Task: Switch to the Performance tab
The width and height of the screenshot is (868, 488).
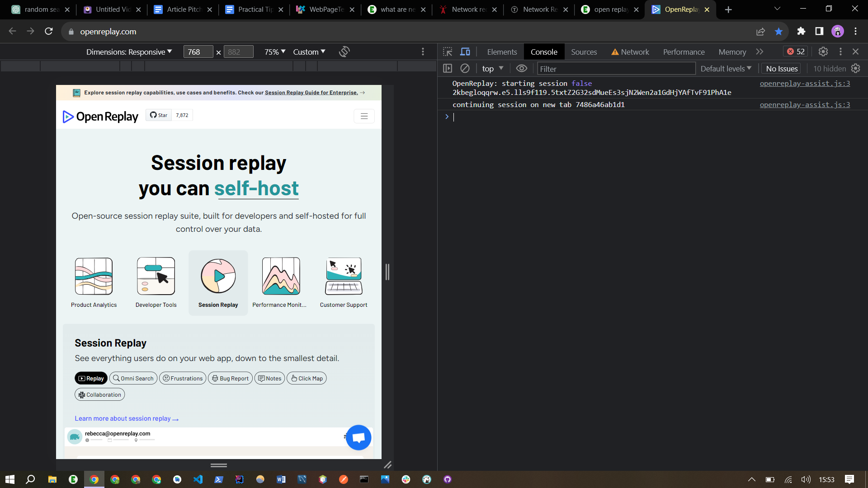Action: (x=684, y=52)
